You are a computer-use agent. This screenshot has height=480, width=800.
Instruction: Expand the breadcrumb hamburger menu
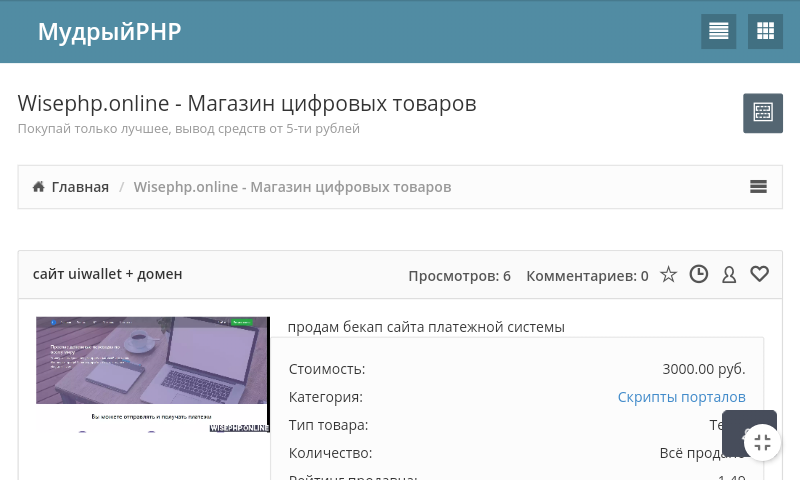758,186
